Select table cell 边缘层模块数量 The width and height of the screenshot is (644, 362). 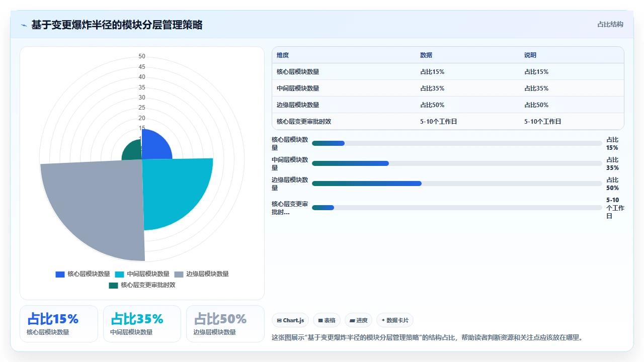(x=298, y=105)
